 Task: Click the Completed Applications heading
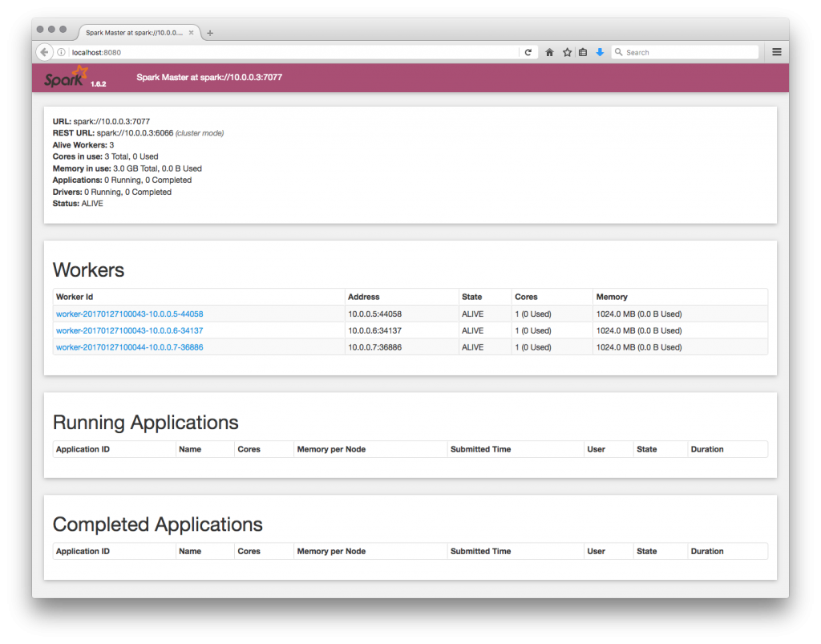[158, 525]
